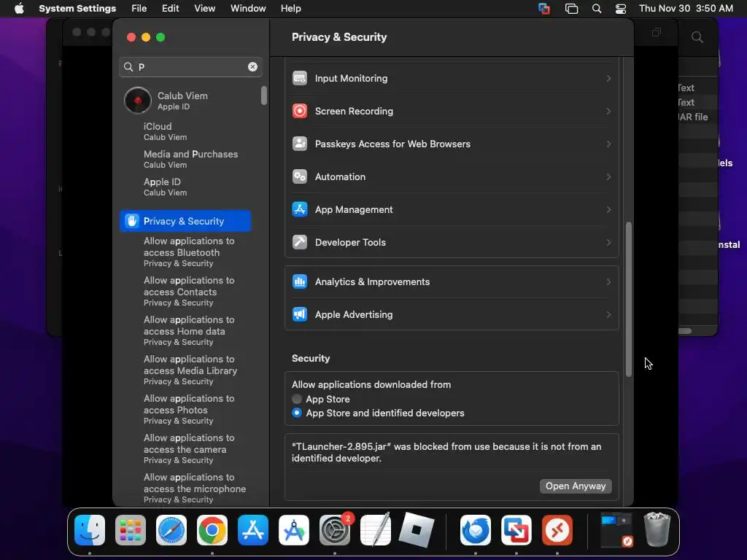Click the chevron on the Automation row

(608, 176)
